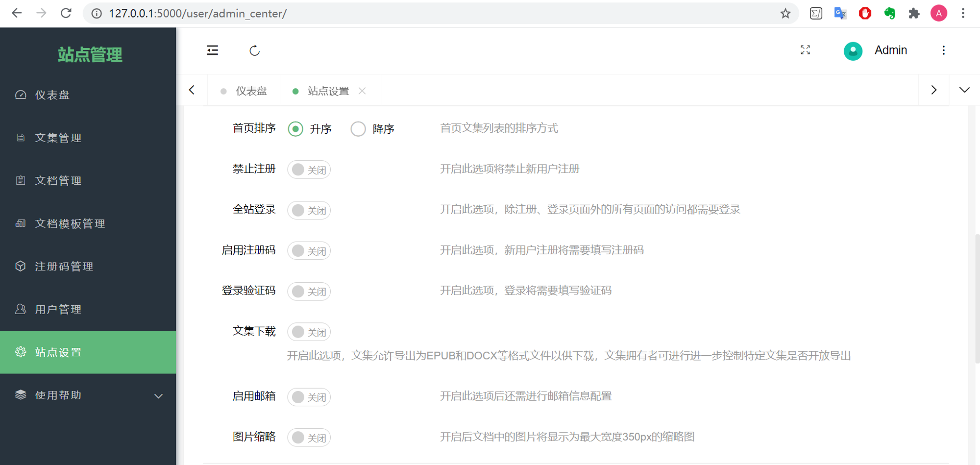Open the browser extensions puzzle icon

(914, 13)
